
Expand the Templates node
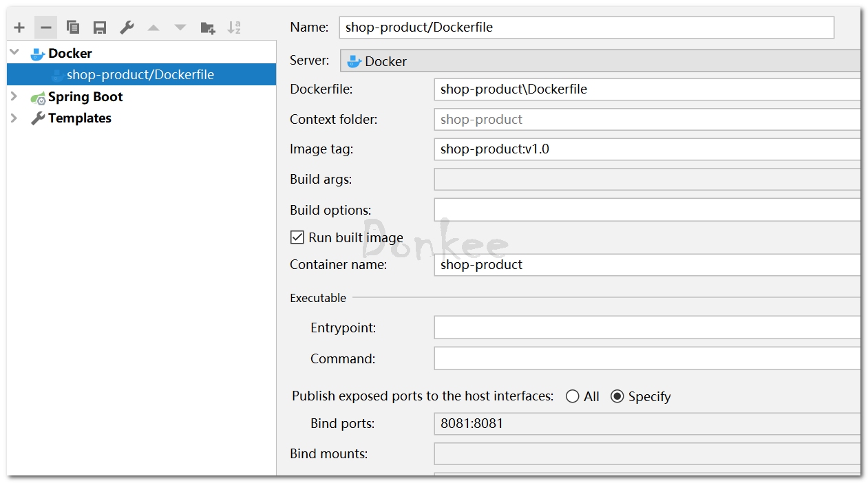14,118
